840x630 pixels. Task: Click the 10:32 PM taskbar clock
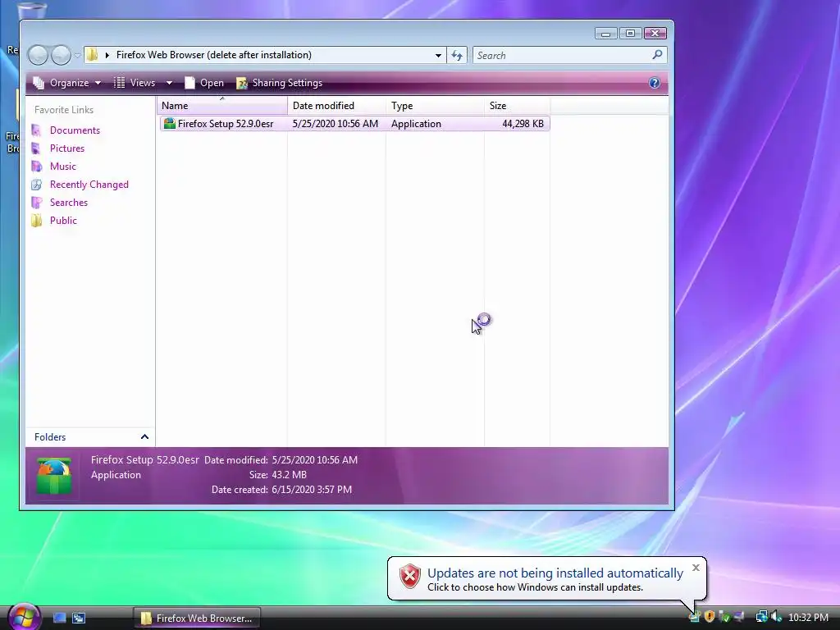(x=808, y=618)
